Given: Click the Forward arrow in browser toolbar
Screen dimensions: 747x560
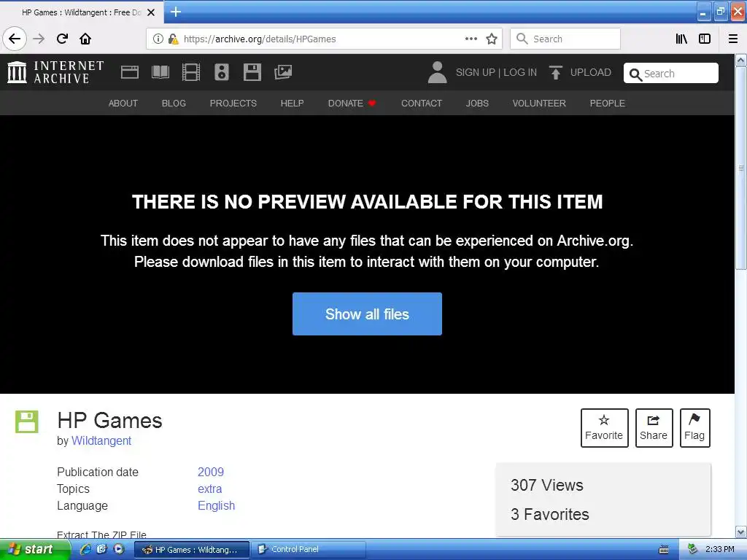Looking at the screenshot, I should tap(39, 39).
